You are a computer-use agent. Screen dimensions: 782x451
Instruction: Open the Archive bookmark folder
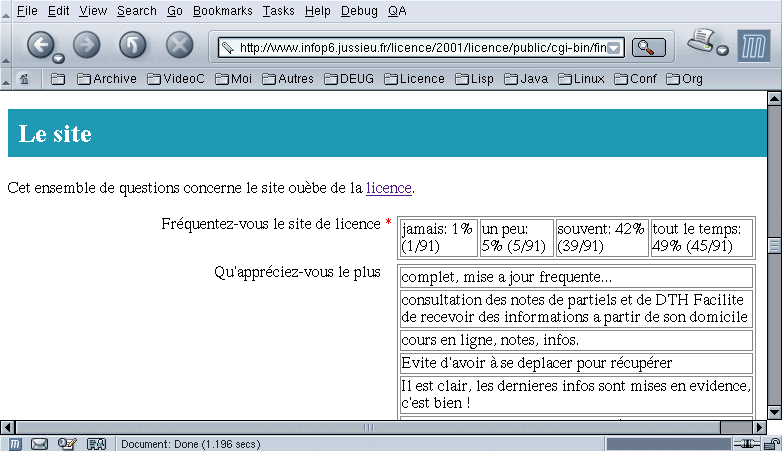point(107,79)
